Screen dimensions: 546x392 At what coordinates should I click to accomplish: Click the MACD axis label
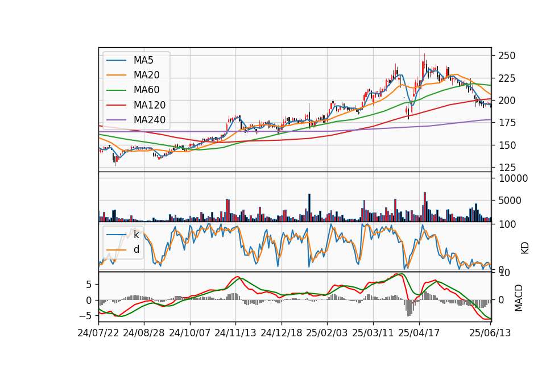pos(519,298)
